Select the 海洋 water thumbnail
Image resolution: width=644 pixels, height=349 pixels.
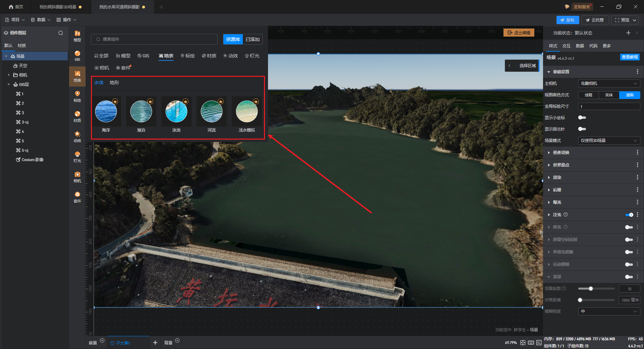[x=106, y=114]
